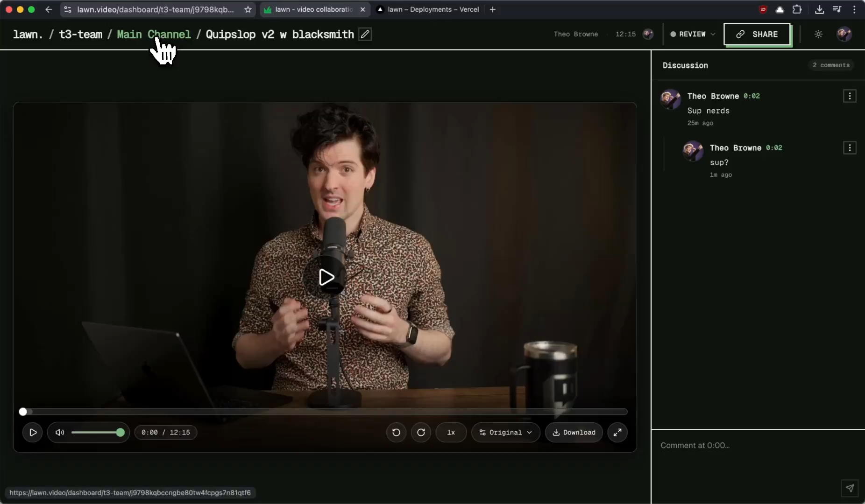Open the uBlock Origin extension icon
This screenshot has height=504, width=865.
click(763, 9)
